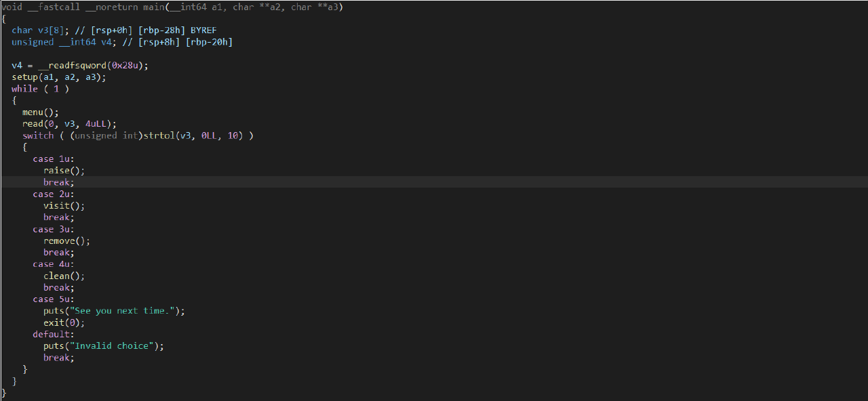Click the while keyword

pos(24,89)
